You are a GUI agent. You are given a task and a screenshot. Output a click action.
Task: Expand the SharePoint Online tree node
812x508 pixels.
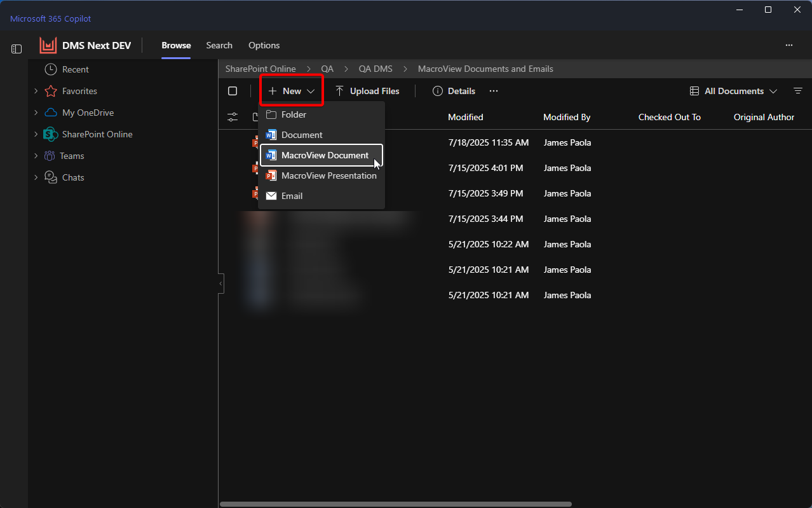pyautogui.click(x=36, y=134)
